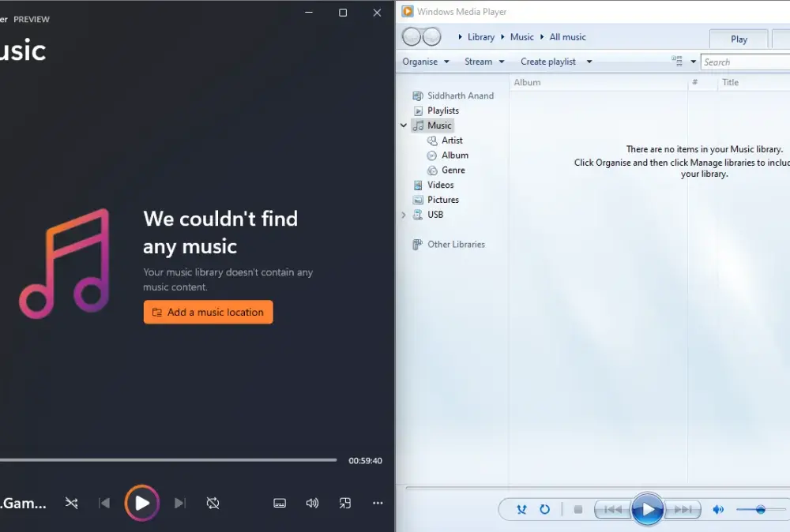Click the previous track button in Media Player preview
This screenshot has height=532, width=790.
(x=104, y=503)
